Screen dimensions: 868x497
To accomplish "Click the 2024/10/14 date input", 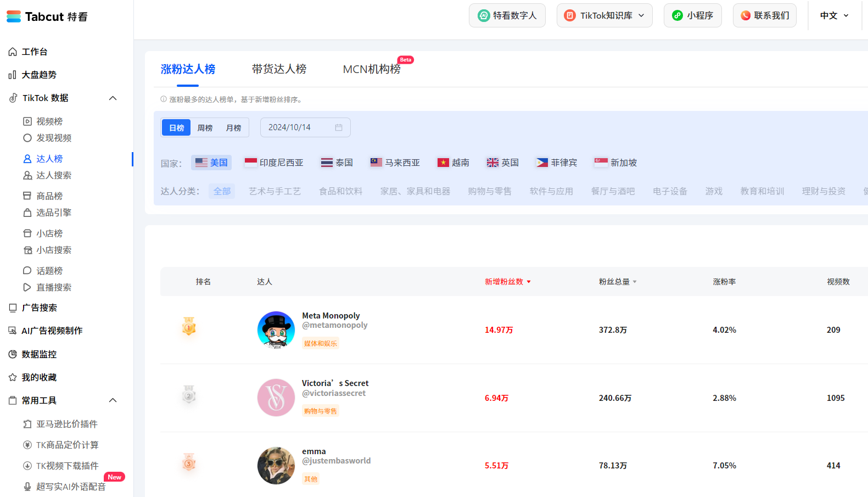I will (x=305, y=127).
